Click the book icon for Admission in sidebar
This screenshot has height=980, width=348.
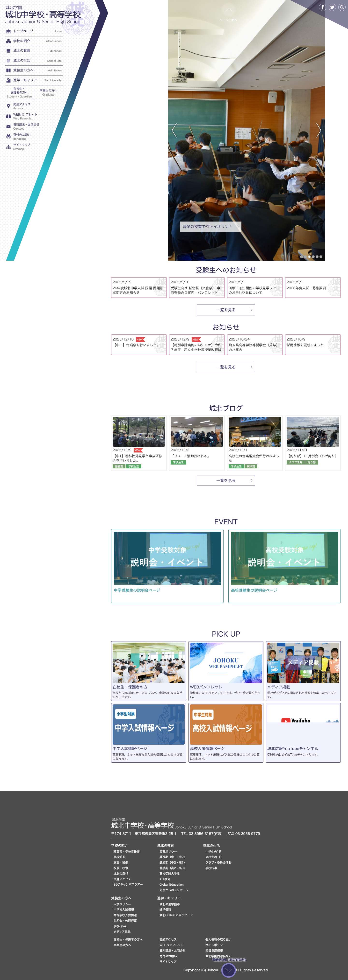click(x=8, y=70)
